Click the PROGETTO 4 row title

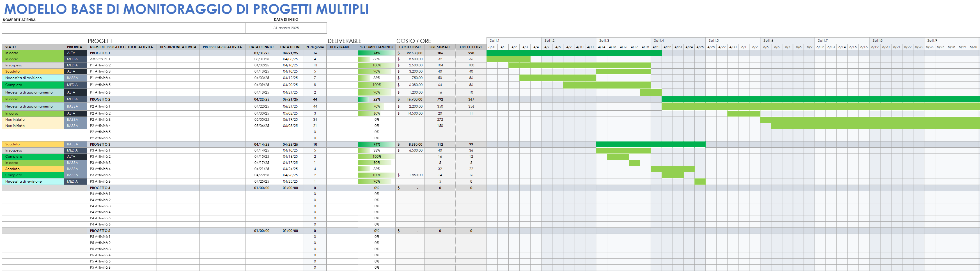100,187
